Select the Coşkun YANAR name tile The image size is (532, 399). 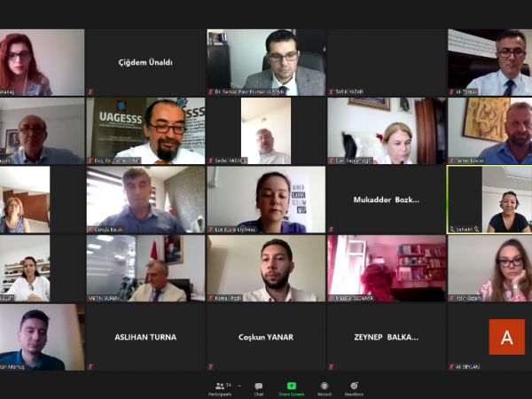click(x=266, y=337)
